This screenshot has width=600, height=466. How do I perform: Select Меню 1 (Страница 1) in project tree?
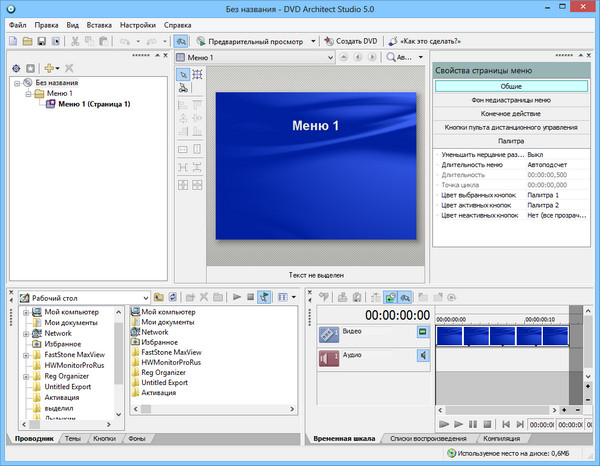coord(94,103)
